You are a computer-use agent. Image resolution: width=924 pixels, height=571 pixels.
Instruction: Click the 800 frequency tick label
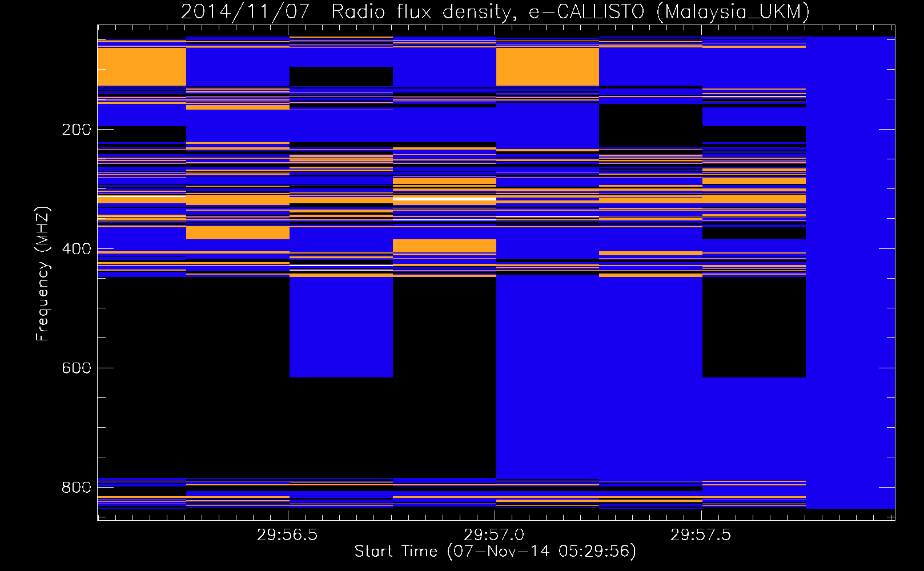(x=77, y=488)
